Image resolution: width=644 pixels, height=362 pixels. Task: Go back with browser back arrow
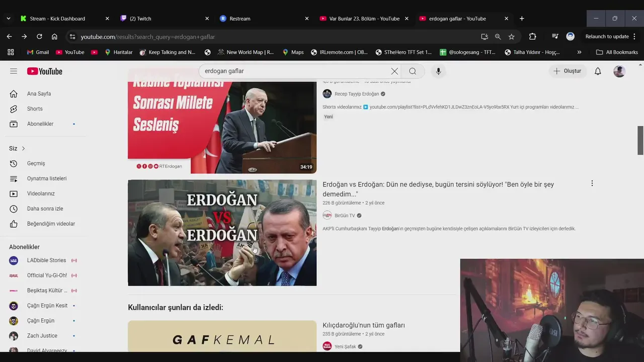9,36
